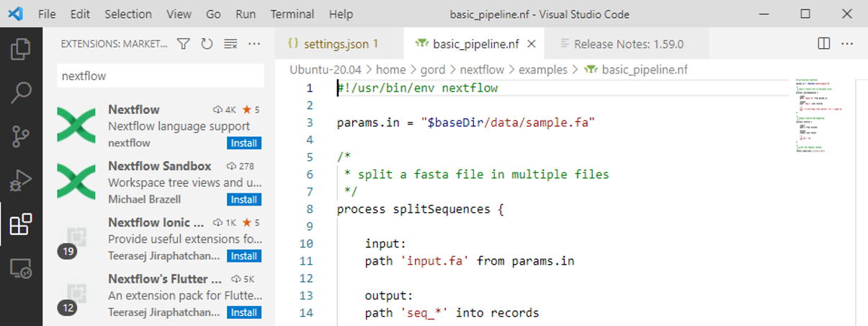Refresh the extensions list
868x326 pixels.
coord(207,44)
